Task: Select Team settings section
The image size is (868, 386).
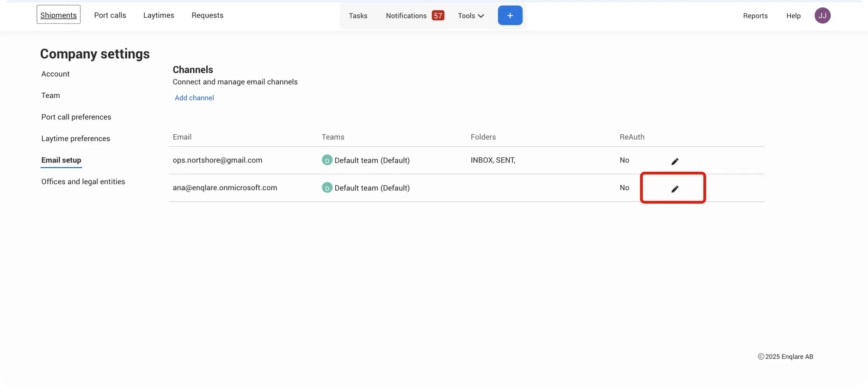Action: tap(50, 95)
